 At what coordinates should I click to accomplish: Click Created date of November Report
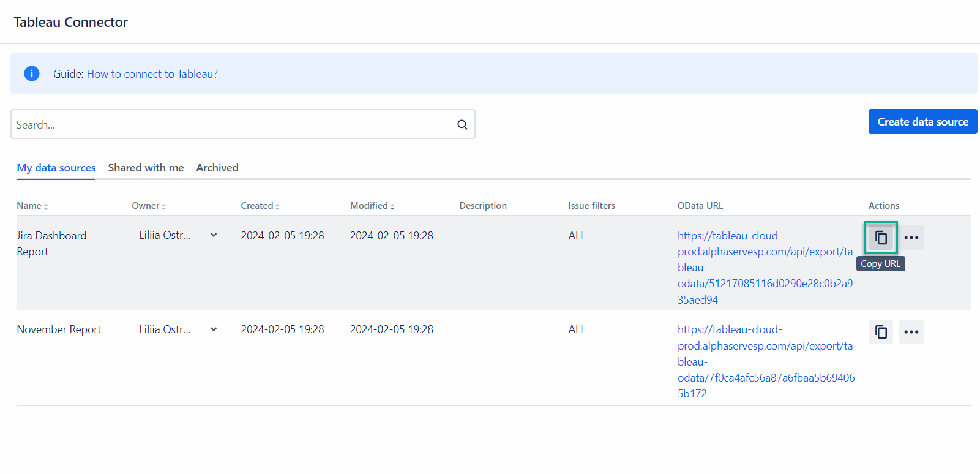(x=282, y=329)
